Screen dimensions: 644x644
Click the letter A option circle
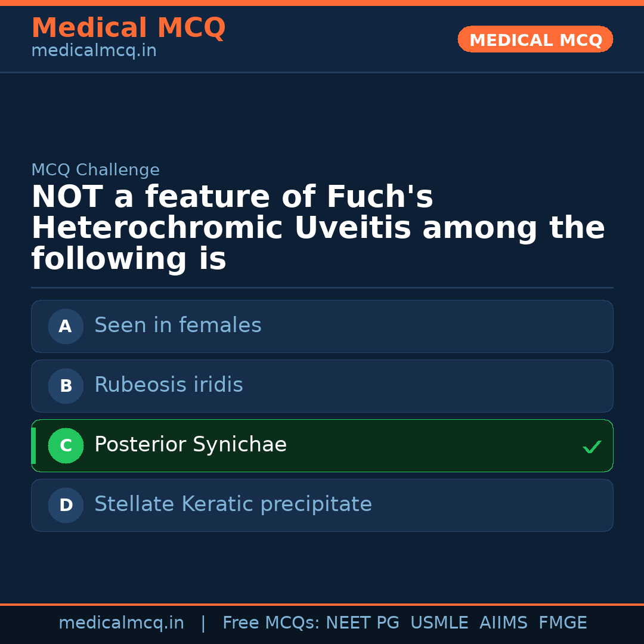[66, 326]
